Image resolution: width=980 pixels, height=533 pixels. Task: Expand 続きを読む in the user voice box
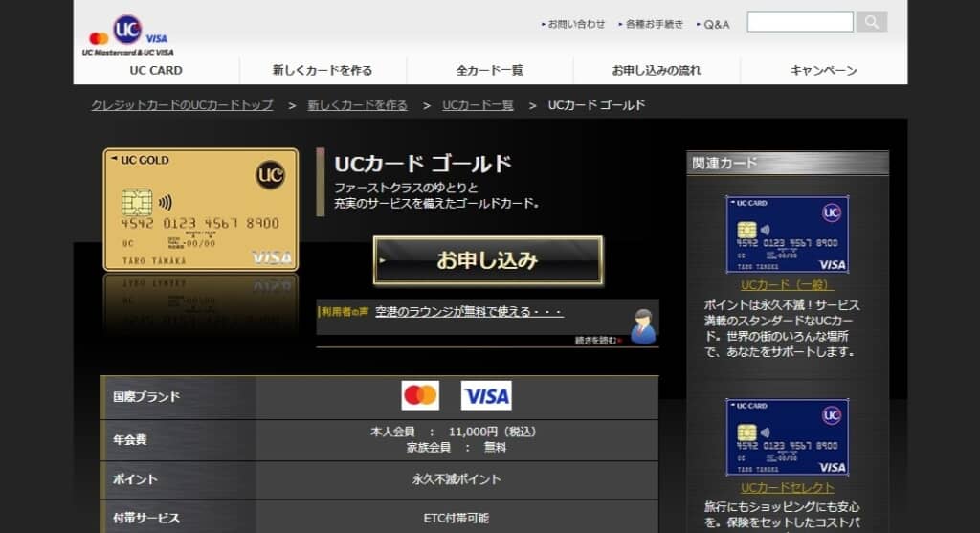[x=597, y=340]
